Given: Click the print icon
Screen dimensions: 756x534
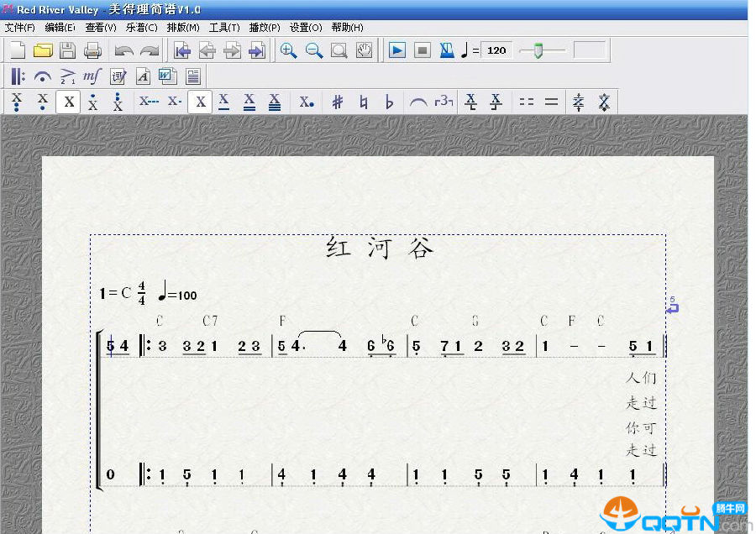Looking at the screenshot, I should [92, 50].
